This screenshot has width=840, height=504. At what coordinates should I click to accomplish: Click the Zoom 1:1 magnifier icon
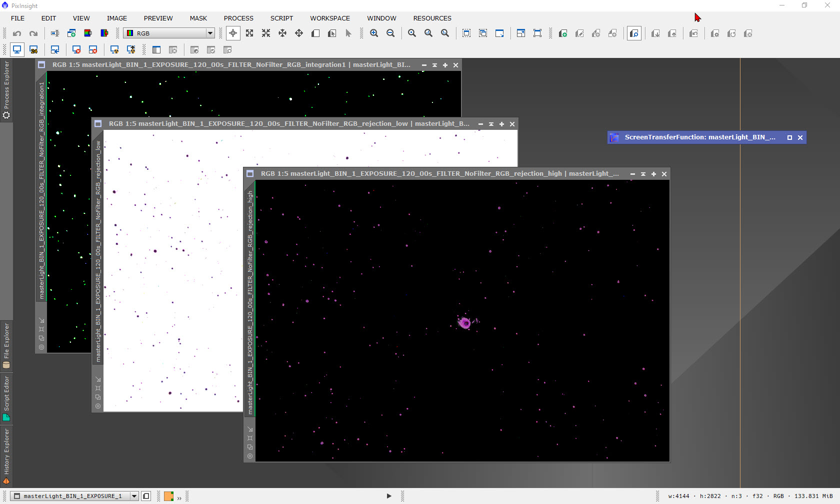click(412, 33)
